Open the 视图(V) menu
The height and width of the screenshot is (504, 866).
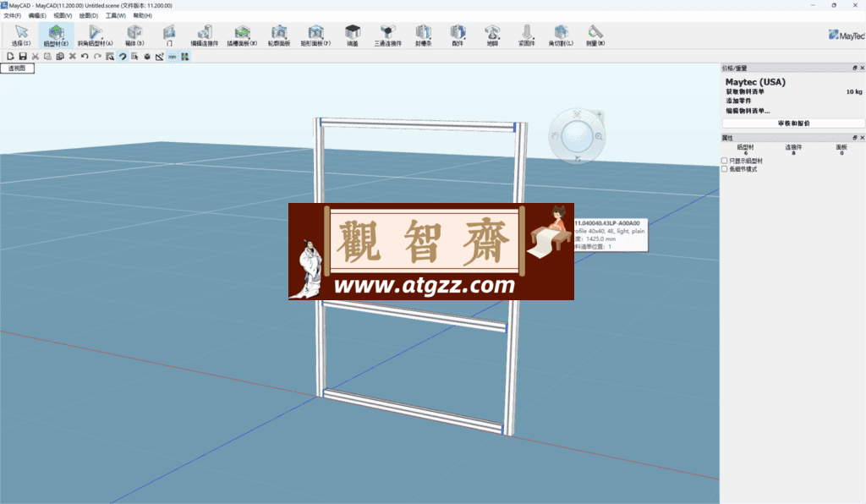pyautogui.click(x=63, y=15)
